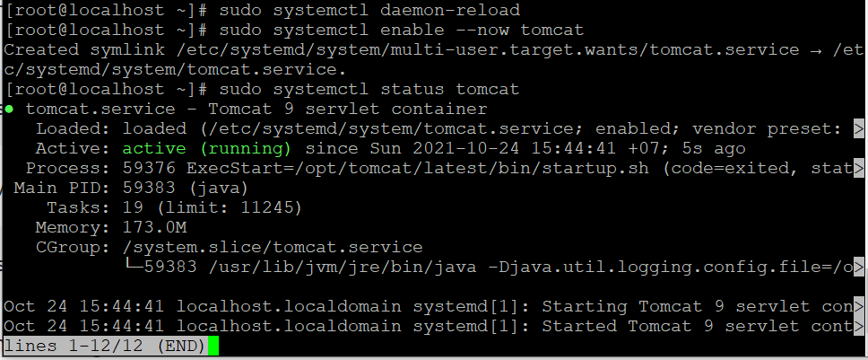Click the green 'active (running)' status text
The image size is (868, 360).
pyautogui.click(x=206, y=149)
